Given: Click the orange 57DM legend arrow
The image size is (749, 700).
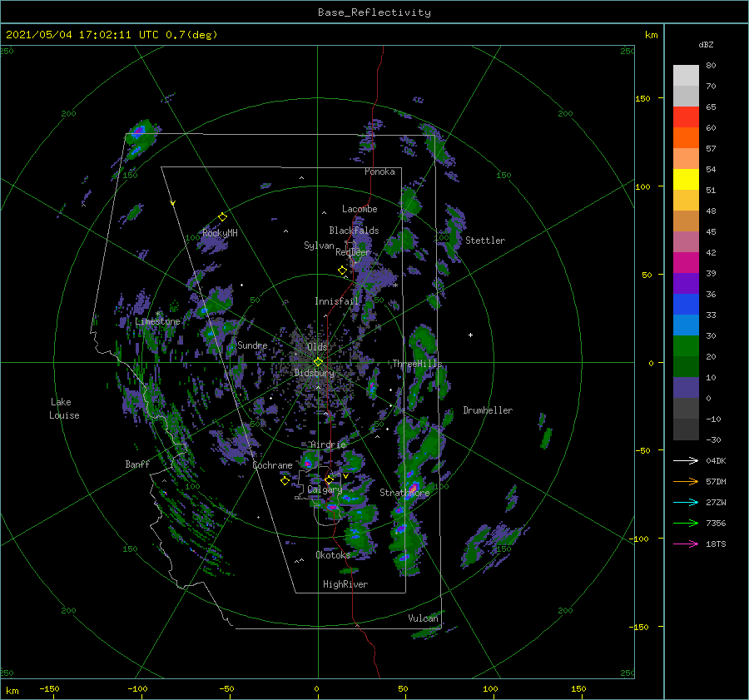Looking at the screenshot, I should tap(686, 482).
